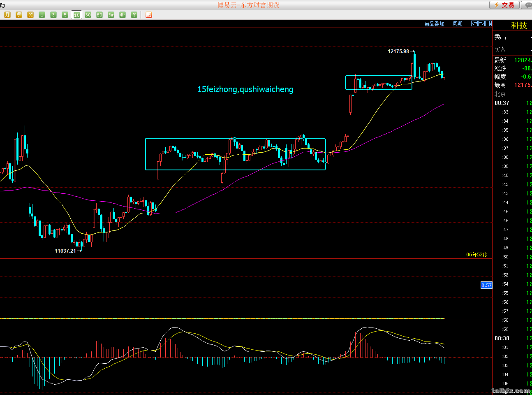Click the X custom period icon

[x=30, y=15]
